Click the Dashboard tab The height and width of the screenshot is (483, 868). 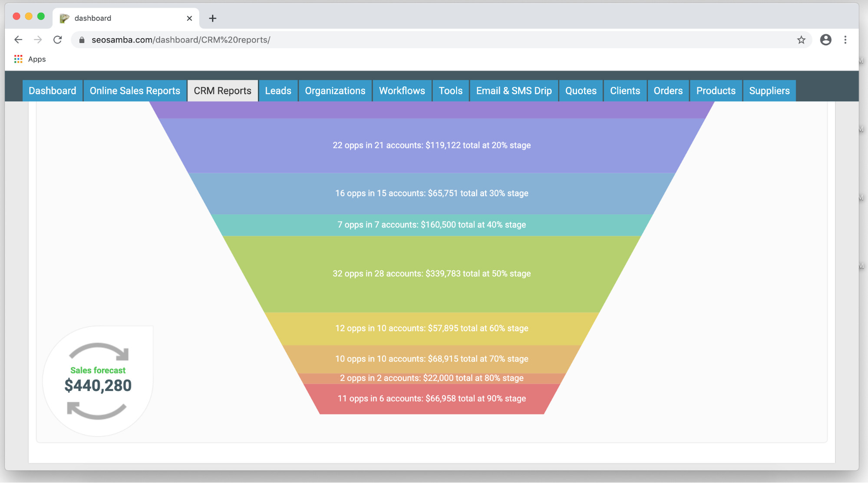tap(52, 90)
